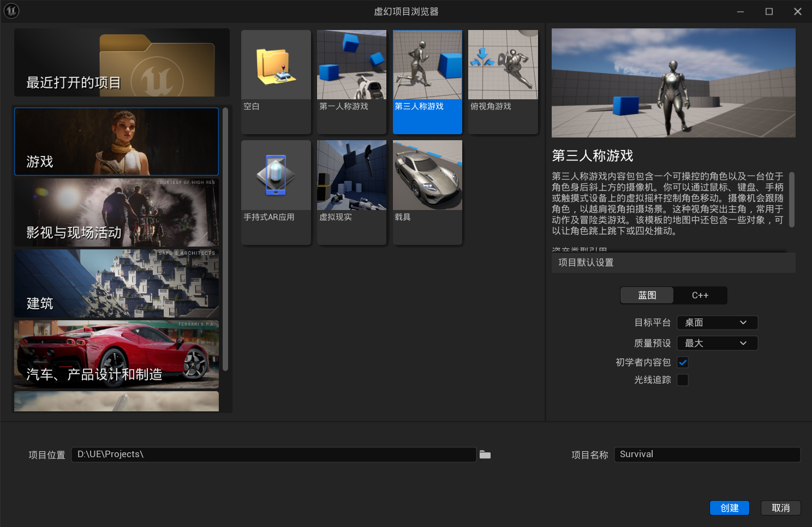Select the 空白 blank template

point(276,82)
